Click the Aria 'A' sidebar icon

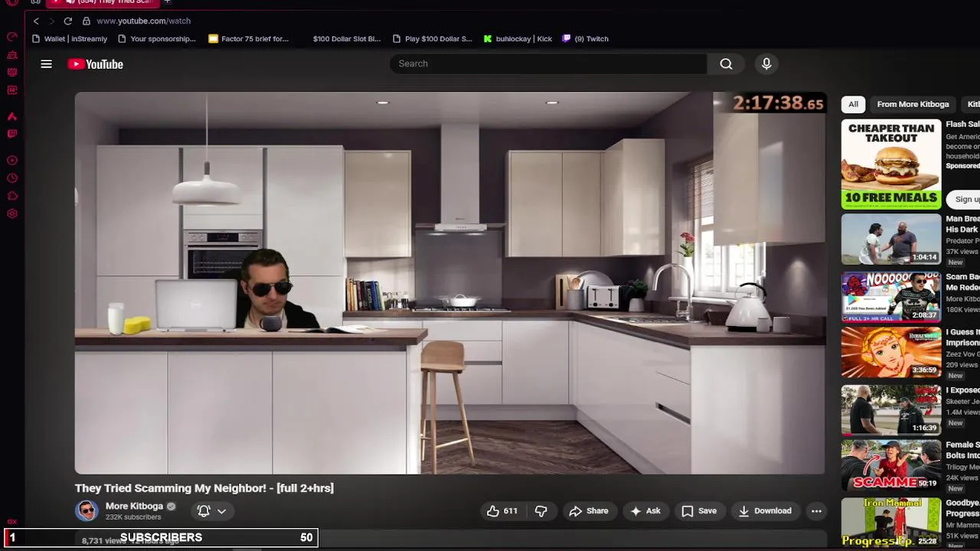12,116
